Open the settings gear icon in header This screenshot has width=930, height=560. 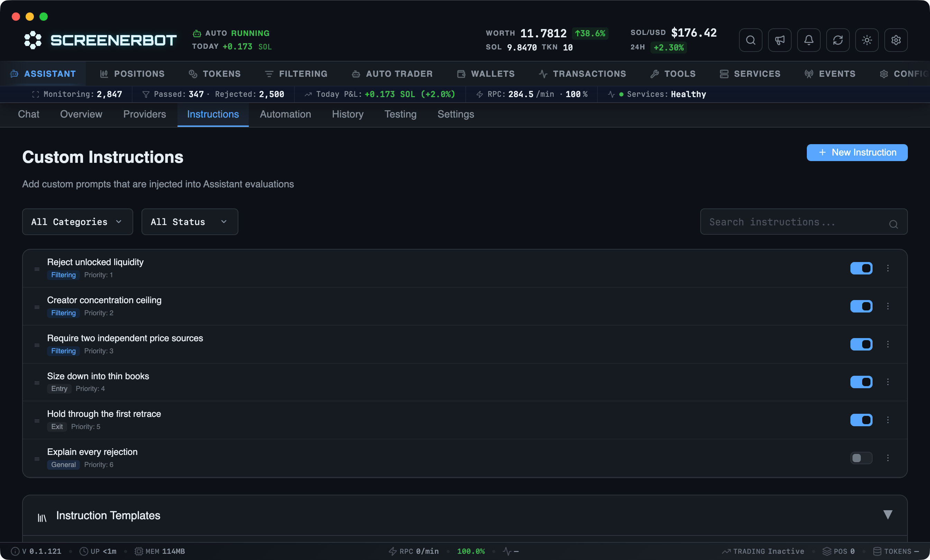[896, 40]
